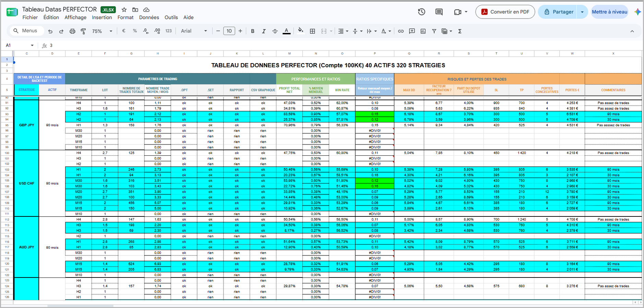644x308 pixels.
Task: Open vertical alignment dropdown
Action: [x=358, y=31]
